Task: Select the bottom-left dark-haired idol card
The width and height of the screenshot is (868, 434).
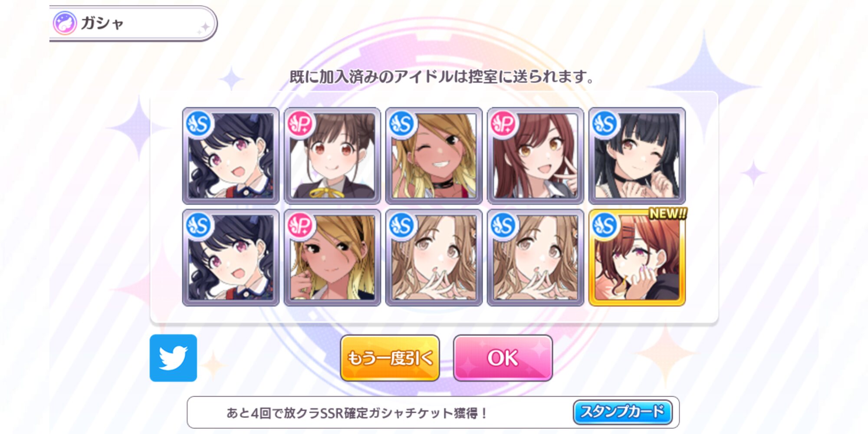Action: tap(230, 258)
